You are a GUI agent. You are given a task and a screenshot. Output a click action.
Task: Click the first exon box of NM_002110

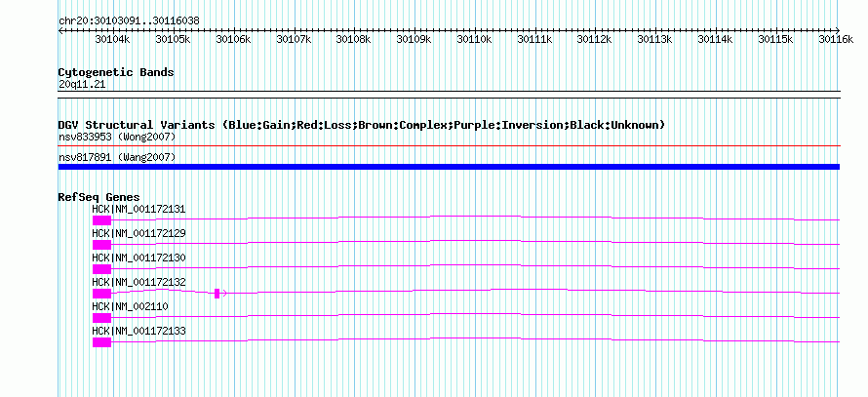click(101, 318)
